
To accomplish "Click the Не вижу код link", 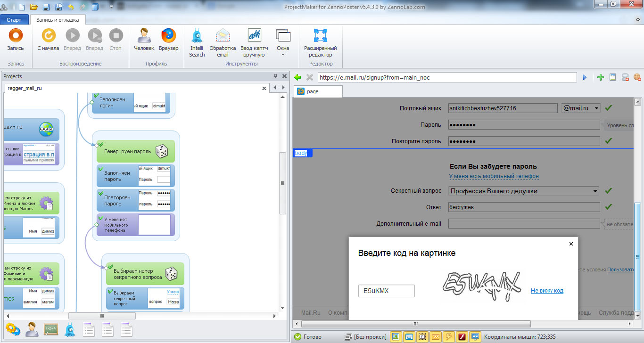I will (547, 291).
